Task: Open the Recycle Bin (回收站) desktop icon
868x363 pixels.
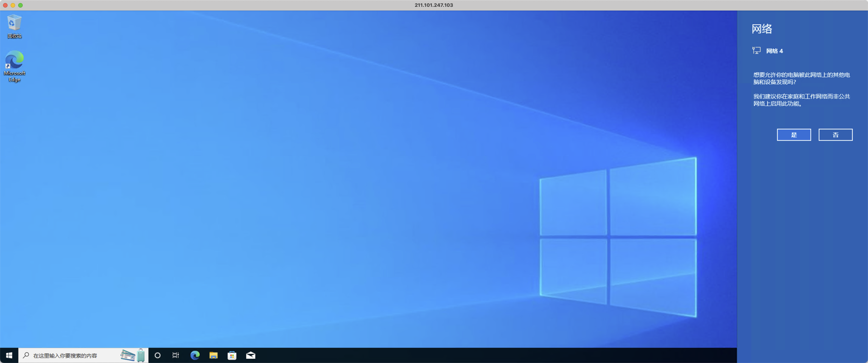Action: coord(14,26)
